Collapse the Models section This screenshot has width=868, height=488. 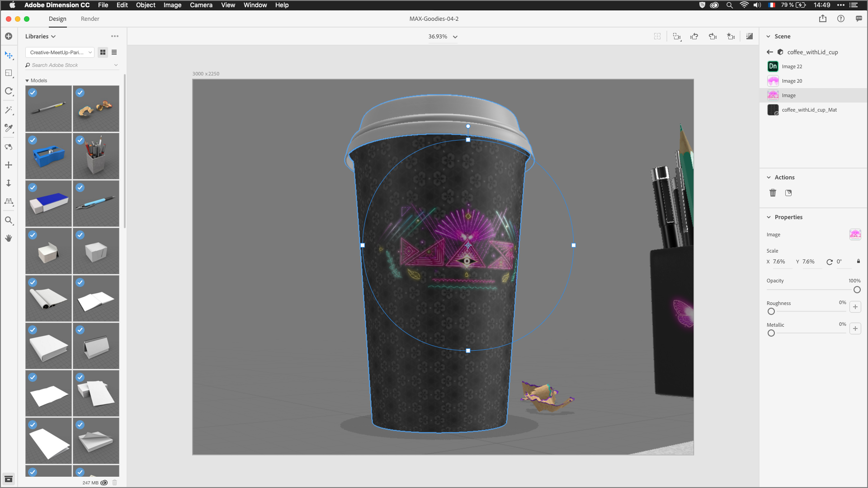pyautogui.click(x=27, y=80)
